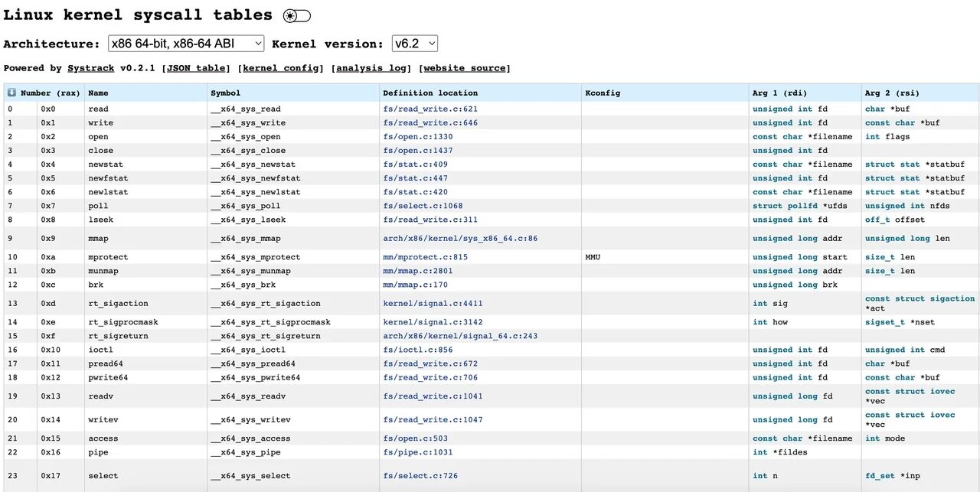Click the mprotect syscall name
Screen dimensions: 980x492
108,256
